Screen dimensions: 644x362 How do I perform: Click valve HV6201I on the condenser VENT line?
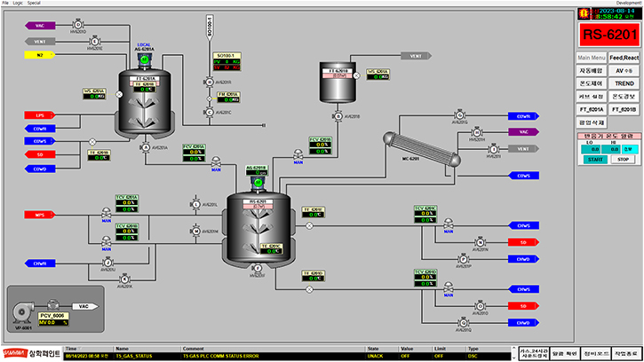(x=494, y=149)
